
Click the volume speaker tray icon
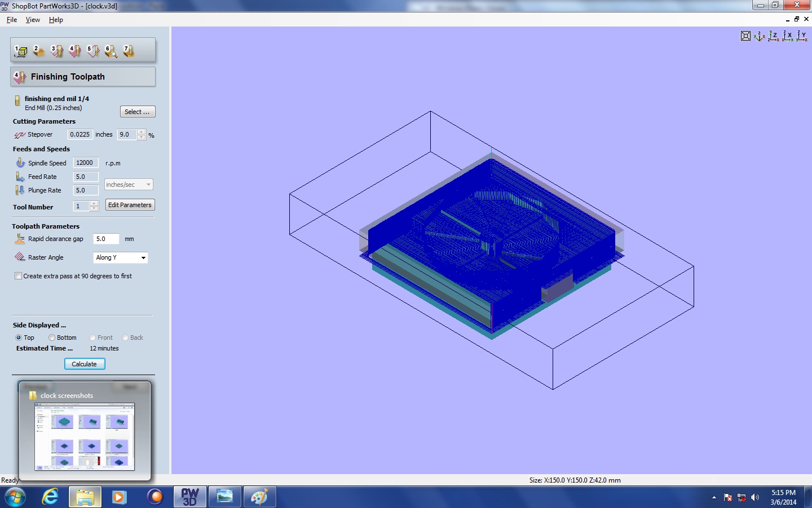point(755,497)
